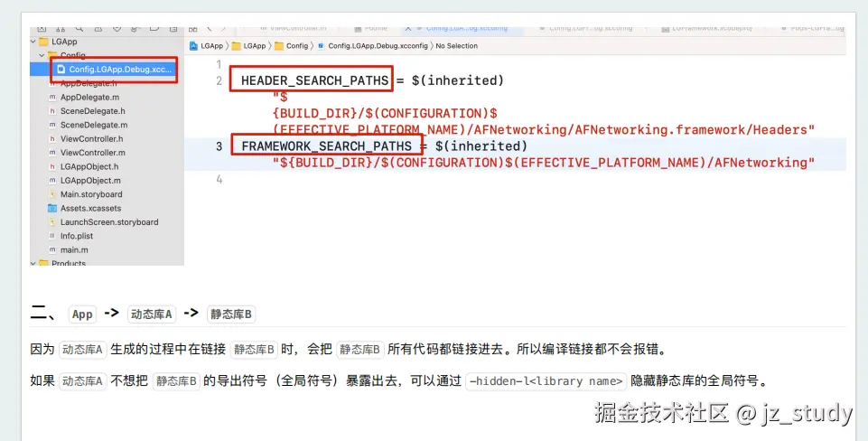Open the Config folder breadcrumb segment
The width and height of the screenshot is (868, 441).
point(291,46)
